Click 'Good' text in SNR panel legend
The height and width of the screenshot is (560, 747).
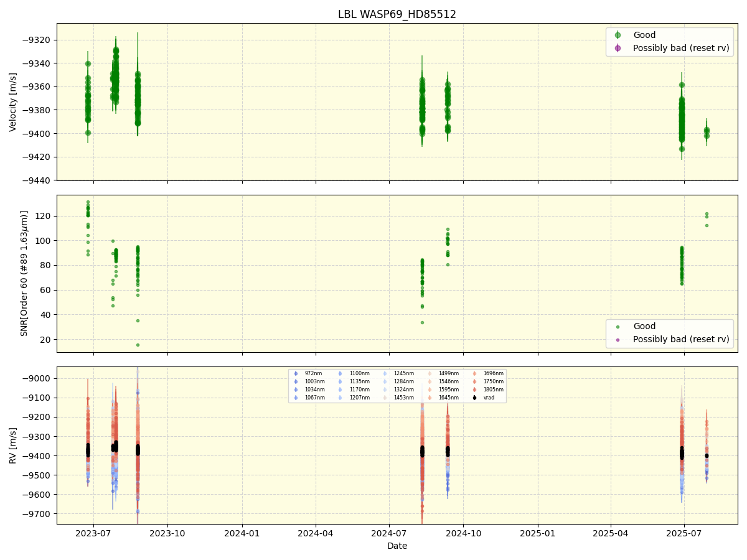click(644, 327)
